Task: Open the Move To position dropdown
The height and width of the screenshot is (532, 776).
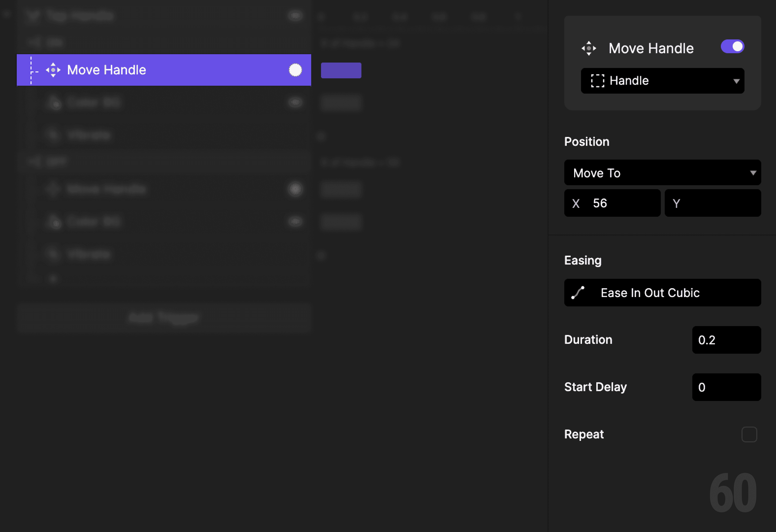Action: [x=662, y=173]
